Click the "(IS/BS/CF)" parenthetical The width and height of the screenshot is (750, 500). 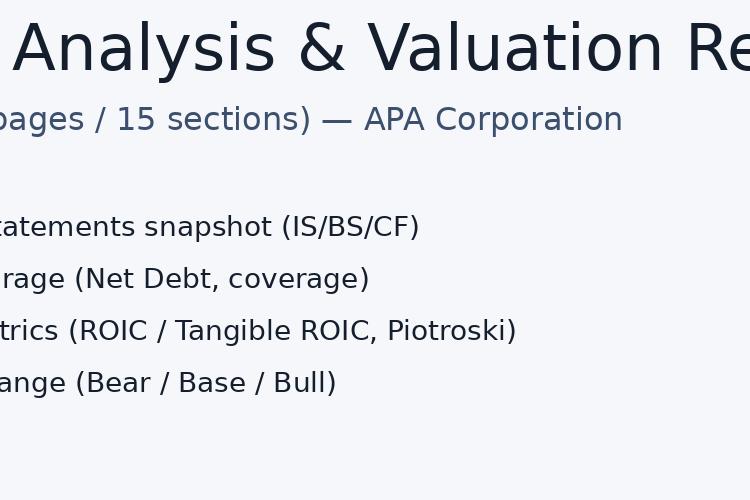tap(351, 227)
